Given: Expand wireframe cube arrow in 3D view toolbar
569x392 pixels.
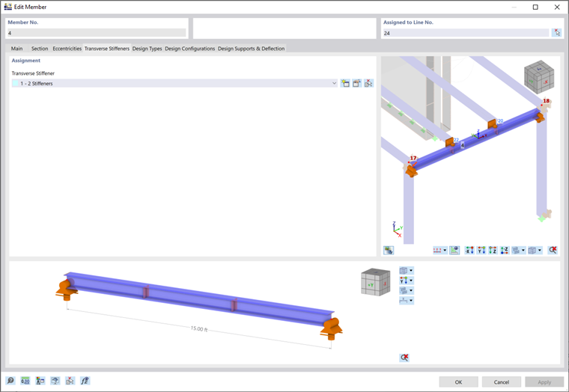Looking at the screenshot, I should (x=540, y=250).
